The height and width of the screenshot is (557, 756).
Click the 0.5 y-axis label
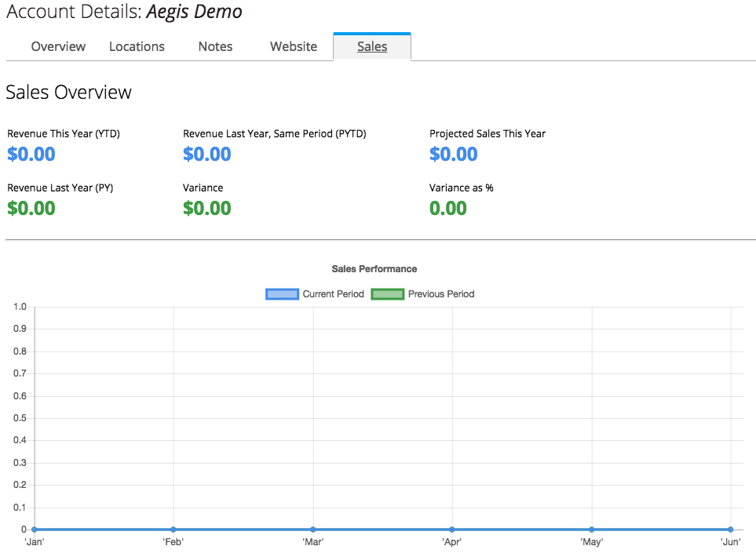pyautogui.click(x=20, y=418)
